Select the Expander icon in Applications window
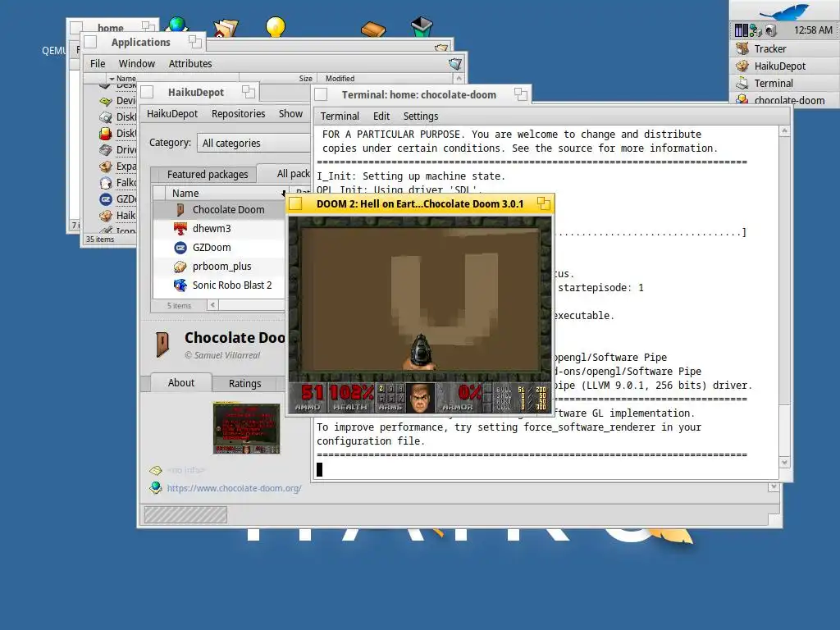840x630 pixels. pyautogui.click(x=106, y=167)
